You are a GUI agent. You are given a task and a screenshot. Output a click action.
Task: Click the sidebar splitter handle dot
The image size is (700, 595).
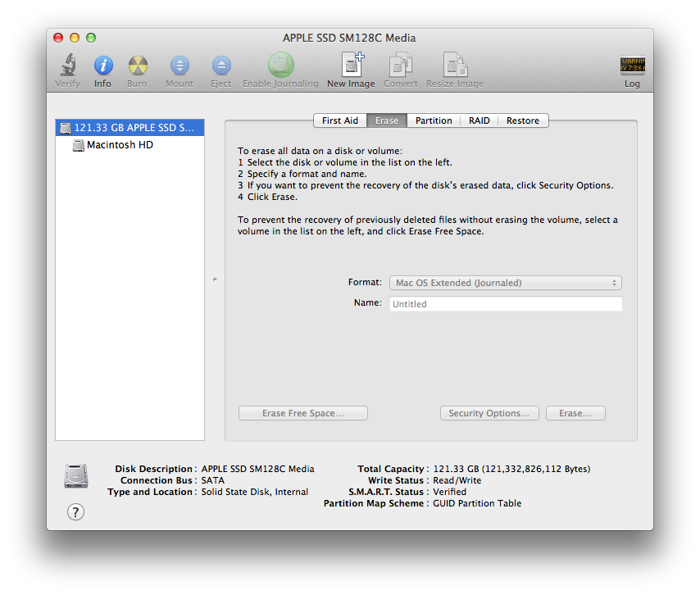pyautogui.click(x=215, y=279)
